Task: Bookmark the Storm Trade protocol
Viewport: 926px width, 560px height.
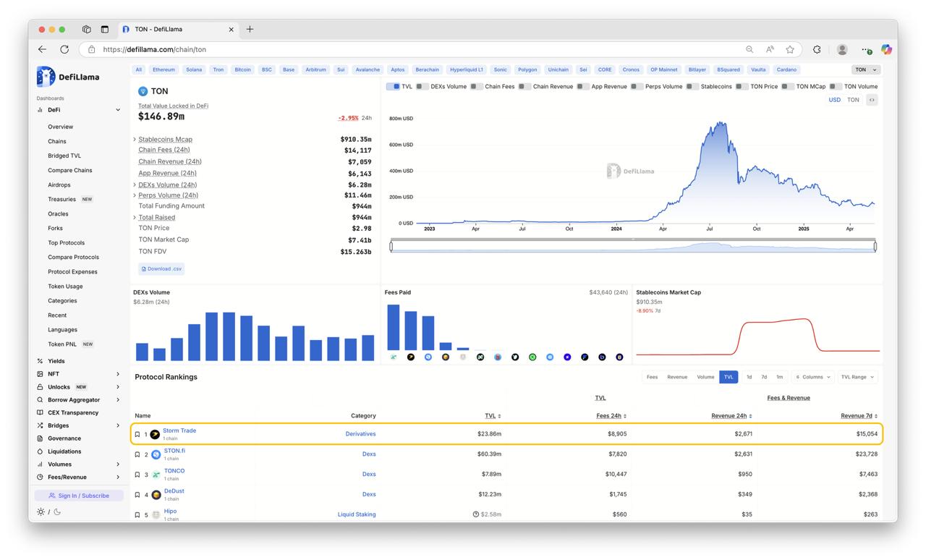Action: point(137,435)
